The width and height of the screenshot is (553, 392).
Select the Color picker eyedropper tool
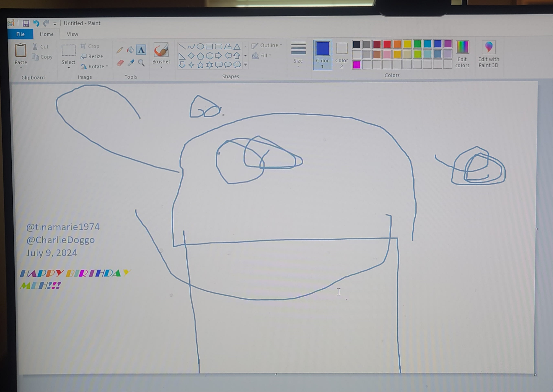click(131, 63)
